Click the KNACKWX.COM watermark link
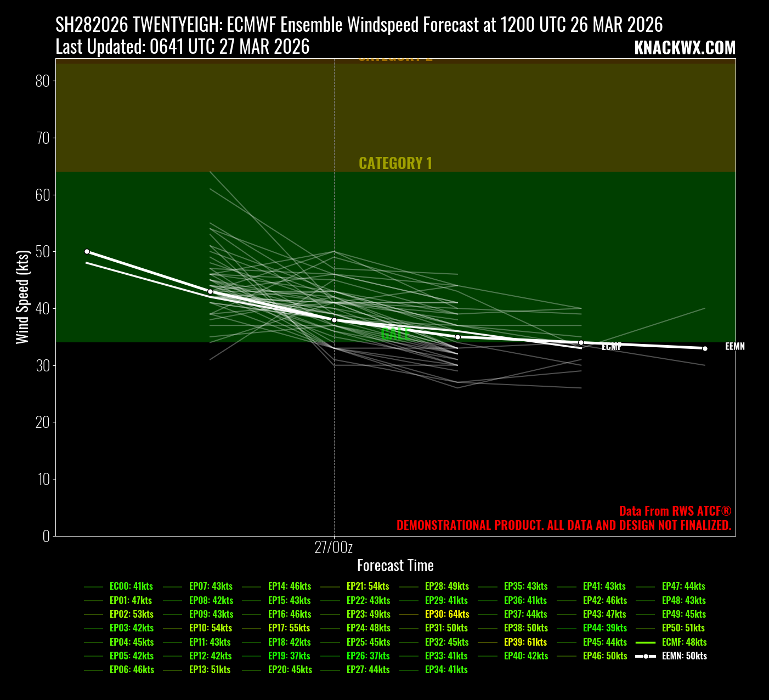This screenshot has height=700, width=769. pos(685,48)
